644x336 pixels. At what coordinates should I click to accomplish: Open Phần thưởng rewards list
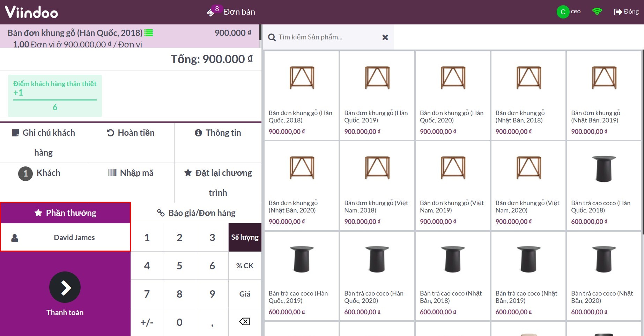coord(66,213)
